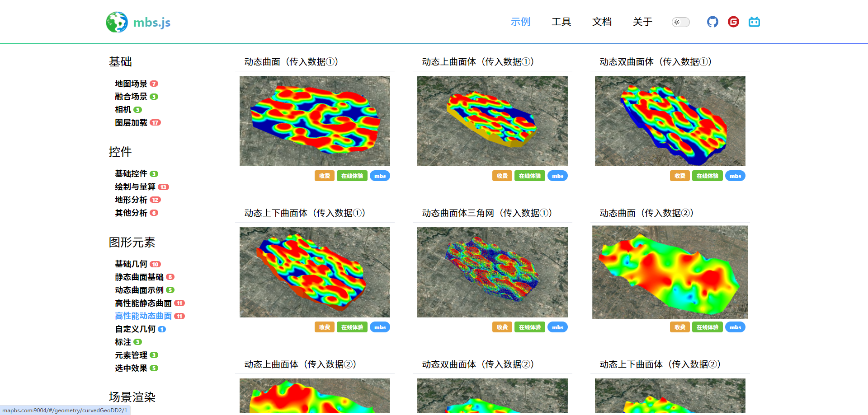Open the 动态曲面（传入数据①）thumbnail
The image size is (868, 415).
click(x=315, y=121)
